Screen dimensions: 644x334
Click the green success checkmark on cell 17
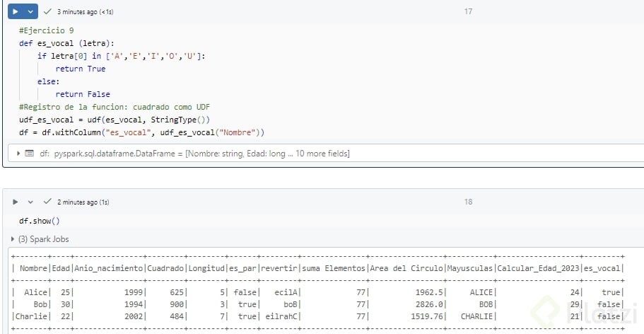(x=47, y=12)
